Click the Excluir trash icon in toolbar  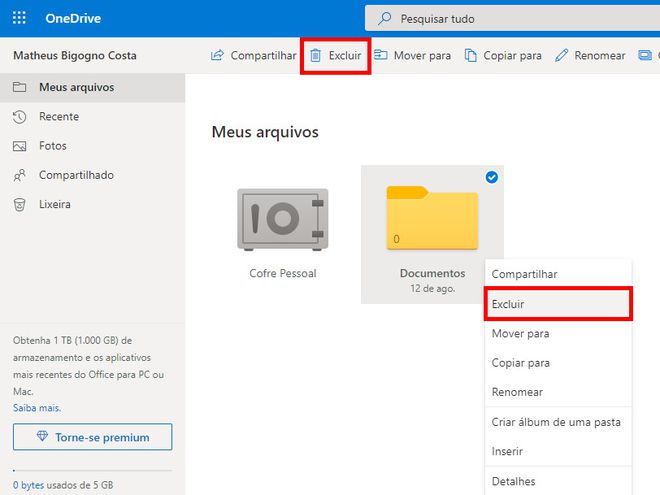315,55
